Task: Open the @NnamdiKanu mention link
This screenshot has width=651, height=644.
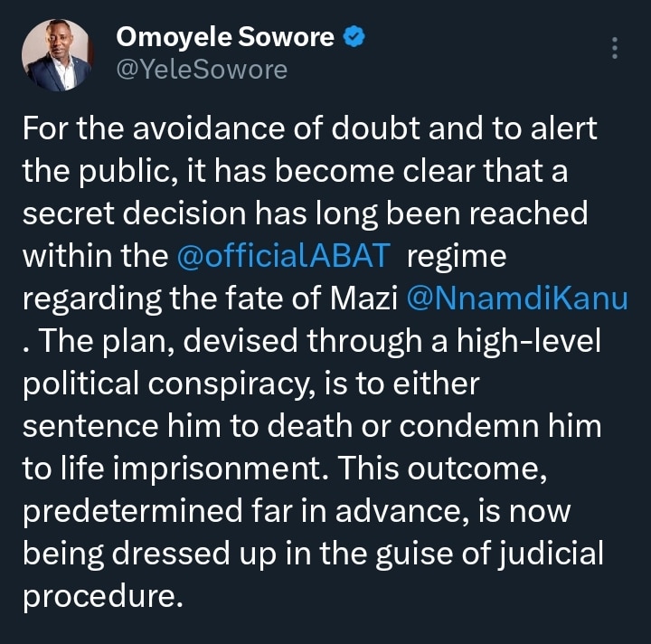Action: [518, 298]
